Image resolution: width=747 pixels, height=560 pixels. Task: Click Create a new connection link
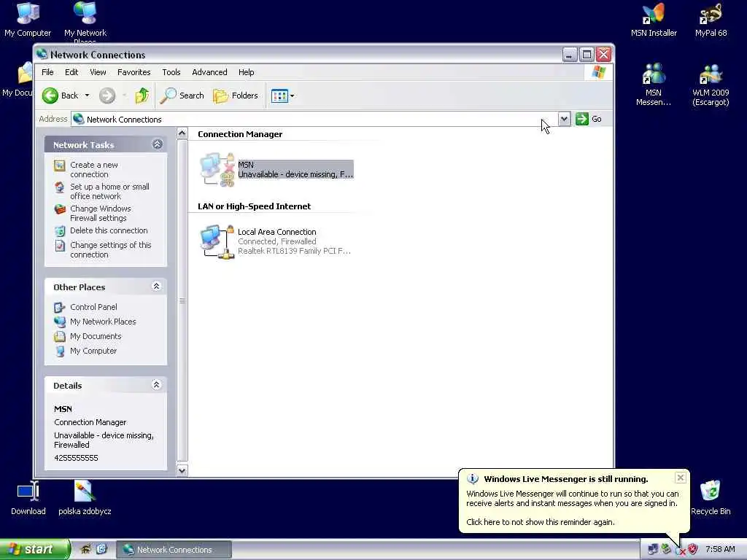pyautogui.click(x=94, y=169)
